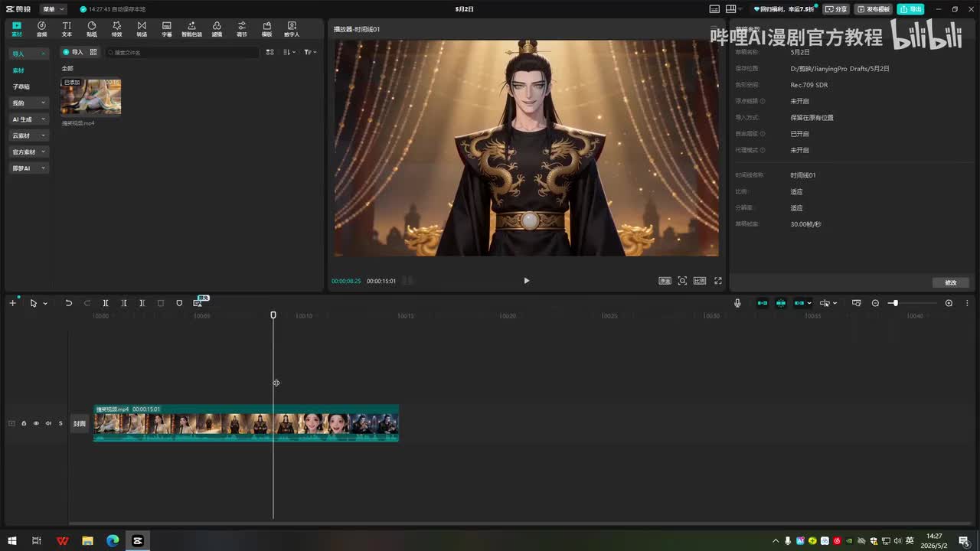Click the timeline playhead marker

tap(273, 315)
